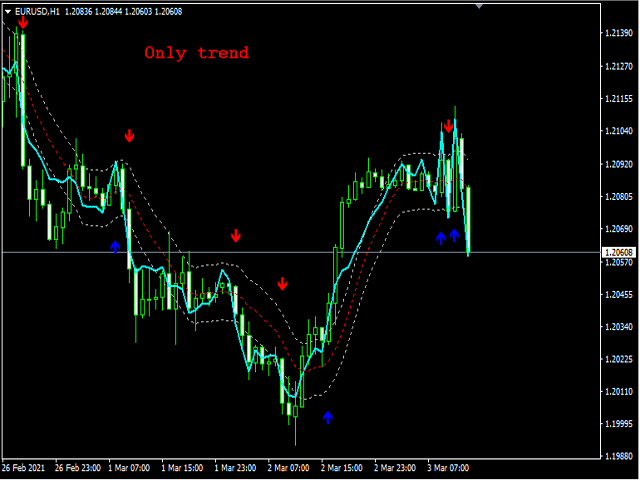The width and height of the screenshot is (640, 480).
Task: Click the open price value 1.20836
Action: (79, 12)
